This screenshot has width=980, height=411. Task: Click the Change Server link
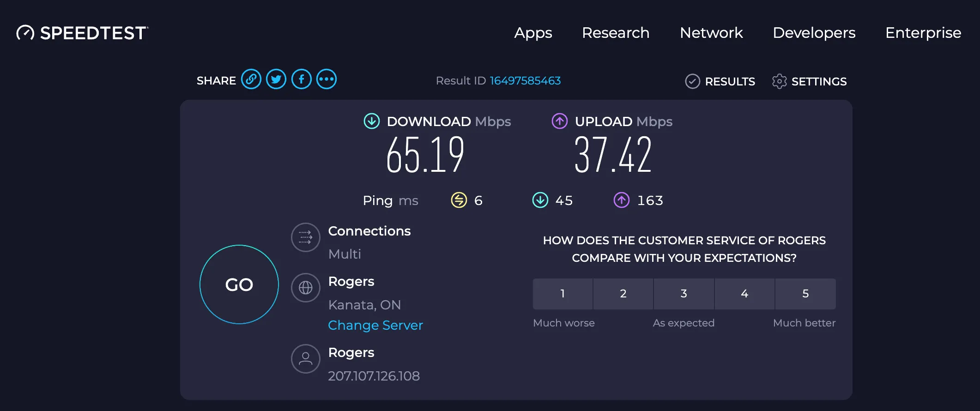point(375,325)
